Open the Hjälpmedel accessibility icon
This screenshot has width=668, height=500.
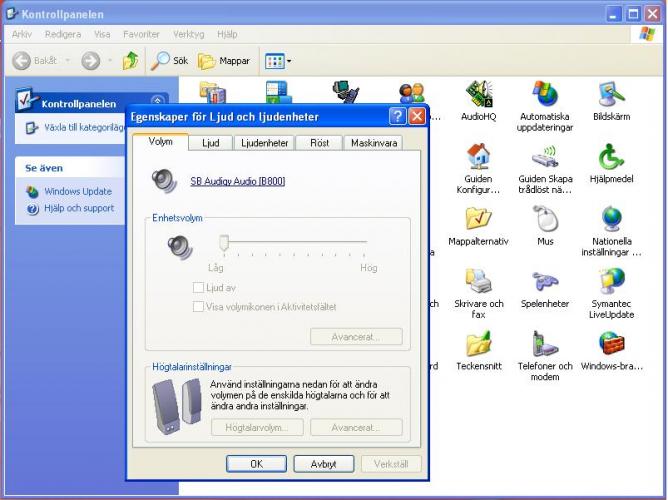pos(611,158)
